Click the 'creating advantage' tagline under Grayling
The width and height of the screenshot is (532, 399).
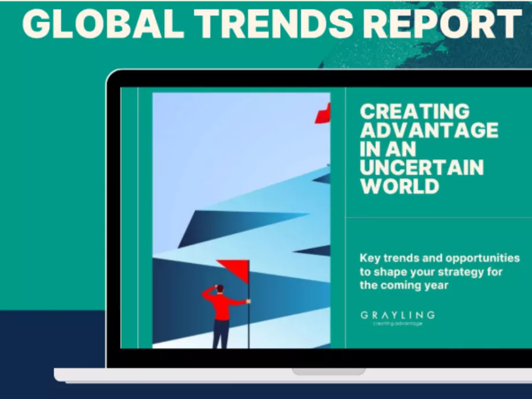[398, 323]
